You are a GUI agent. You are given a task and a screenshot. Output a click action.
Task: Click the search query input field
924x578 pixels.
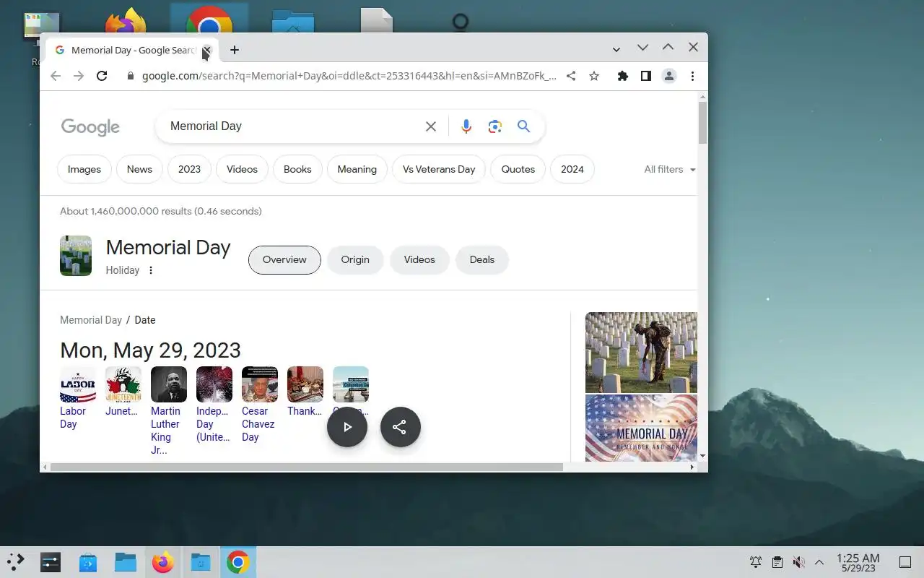pos(292,126)
